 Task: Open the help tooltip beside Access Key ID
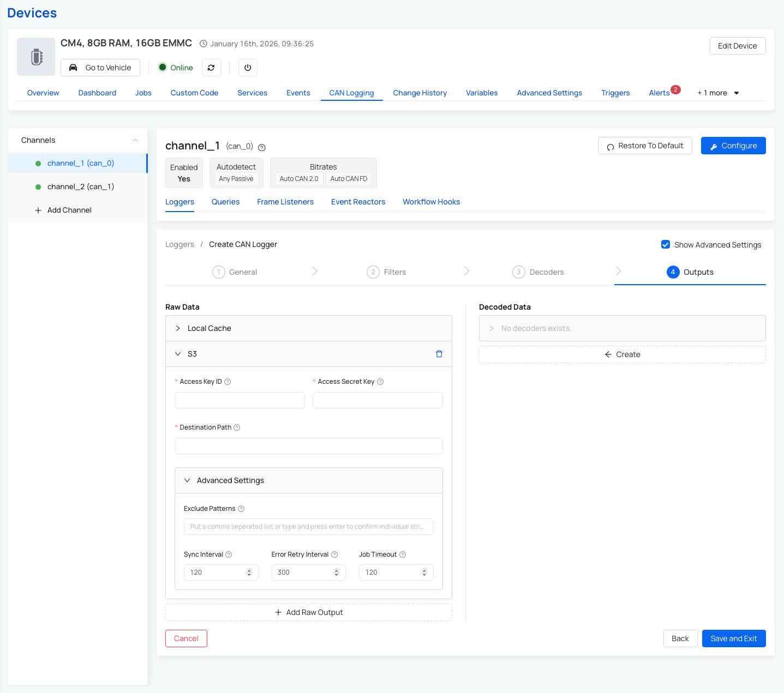228,381
